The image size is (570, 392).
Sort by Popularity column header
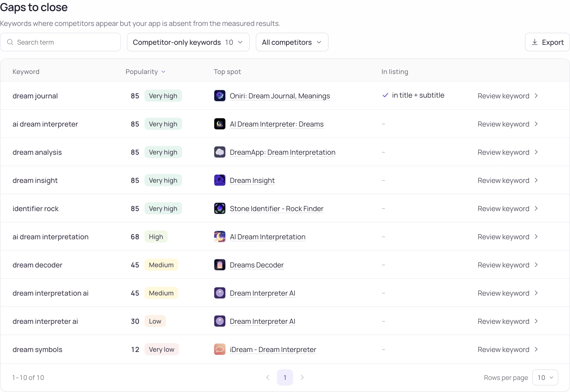point(146,72)
